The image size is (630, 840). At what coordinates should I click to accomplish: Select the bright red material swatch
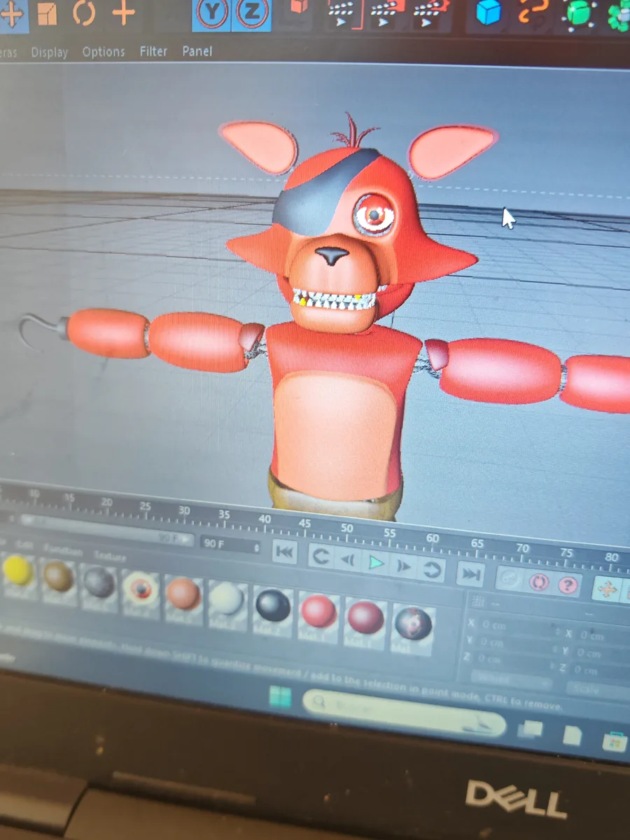click(x=318, y=612)
